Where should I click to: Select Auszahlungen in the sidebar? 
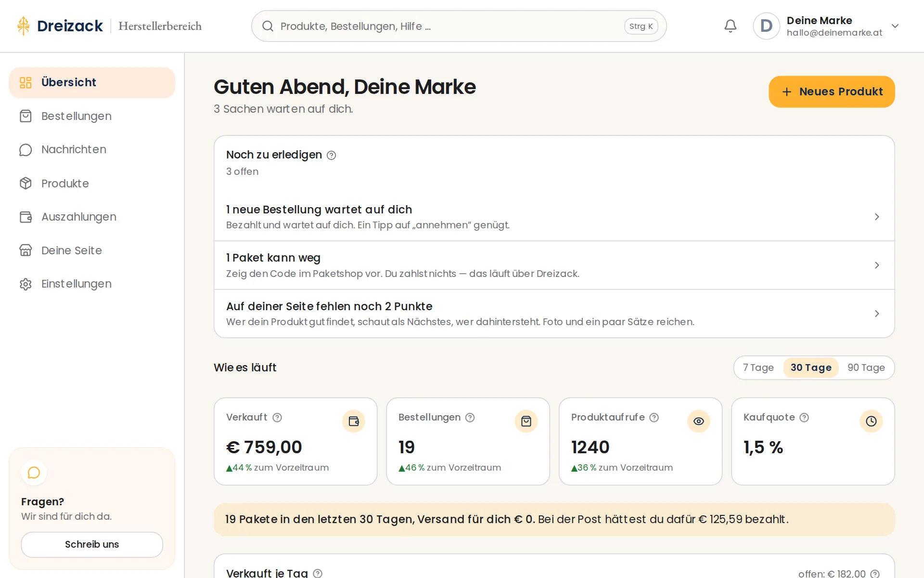[92, 217]
